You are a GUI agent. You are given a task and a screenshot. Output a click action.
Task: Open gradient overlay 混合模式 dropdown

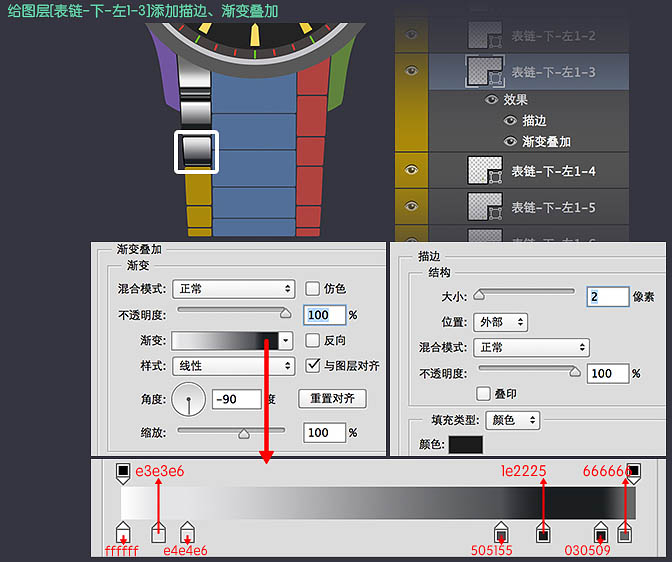coord(234,289)
